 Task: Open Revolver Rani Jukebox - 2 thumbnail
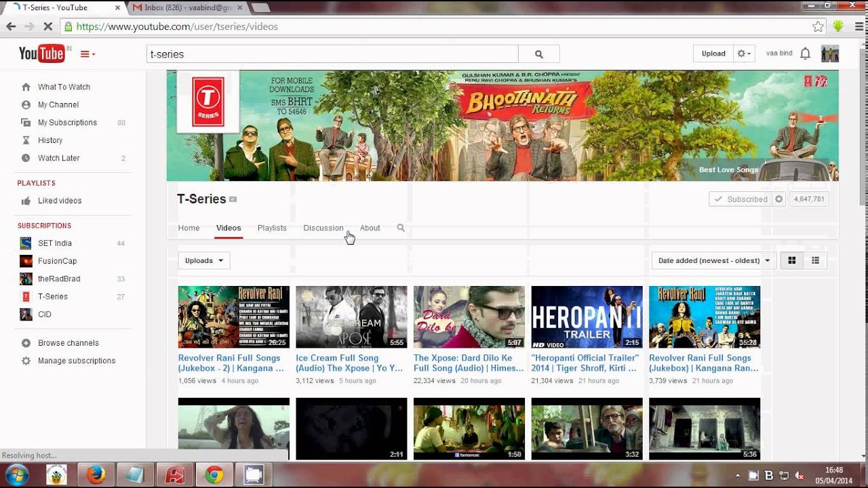click(234, 317)
